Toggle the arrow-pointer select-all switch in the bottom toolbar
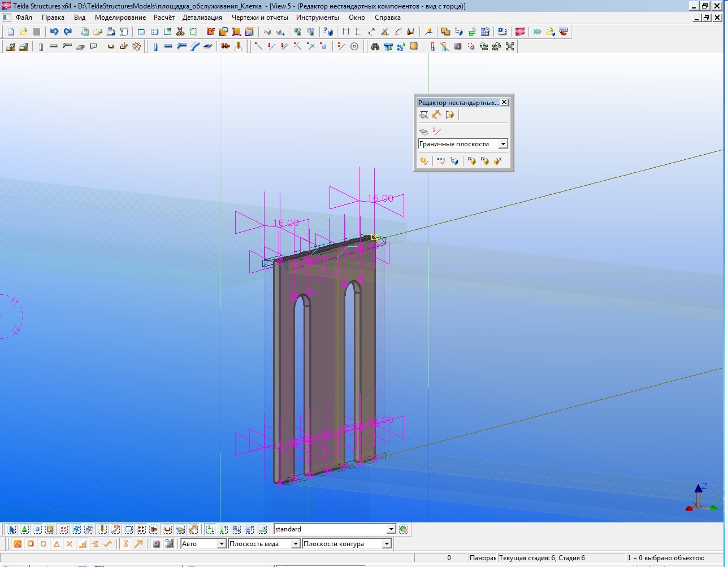The image size is (728, 567). [x=11, y=530]
